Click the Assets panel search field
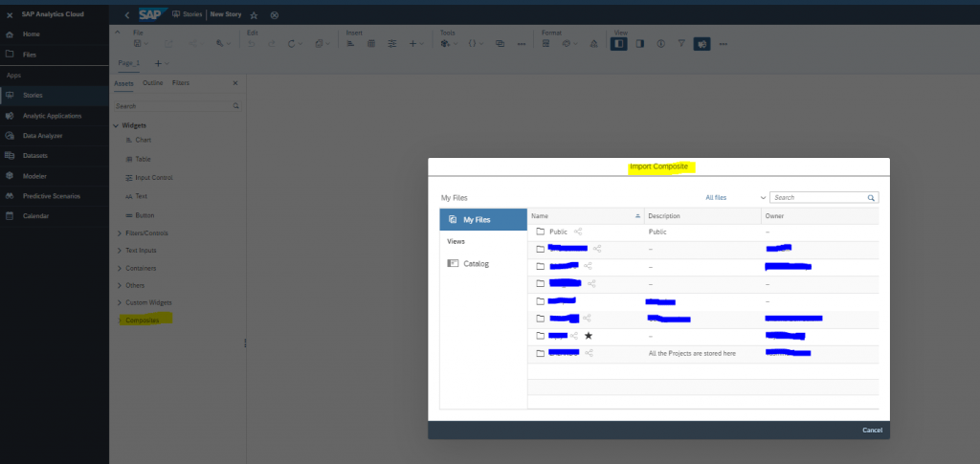Viewport: 980px width, 464px height. coord(177,106)
